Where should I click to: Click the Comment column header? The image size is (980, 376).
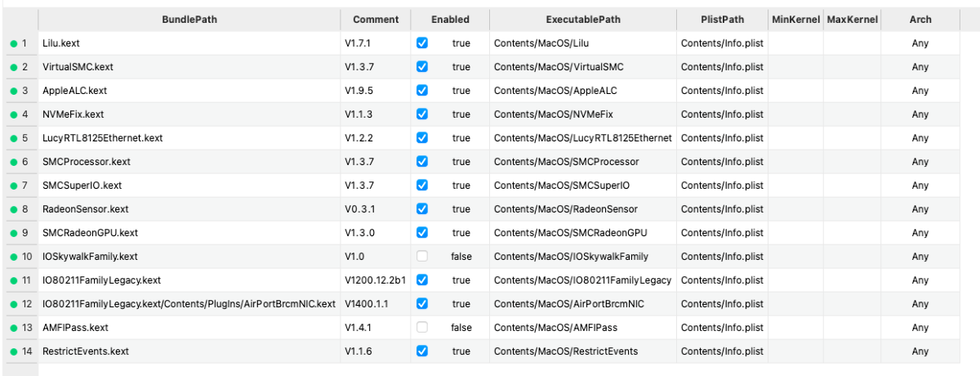point(376,20)
